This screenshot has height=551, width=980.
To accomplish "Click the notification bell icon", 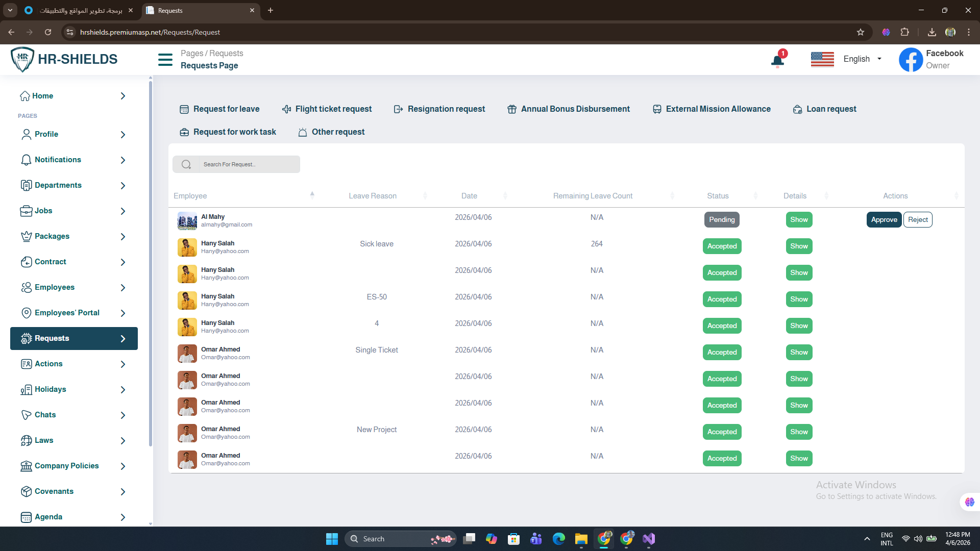I will click(777, 61).
